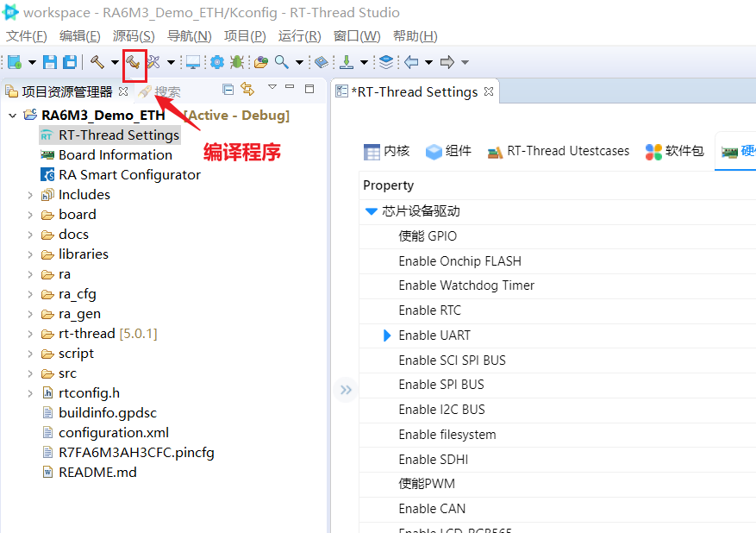Open the 窗口(W) menu
The height and width of the screenshot is (533, 756).
tap(357, 36)
